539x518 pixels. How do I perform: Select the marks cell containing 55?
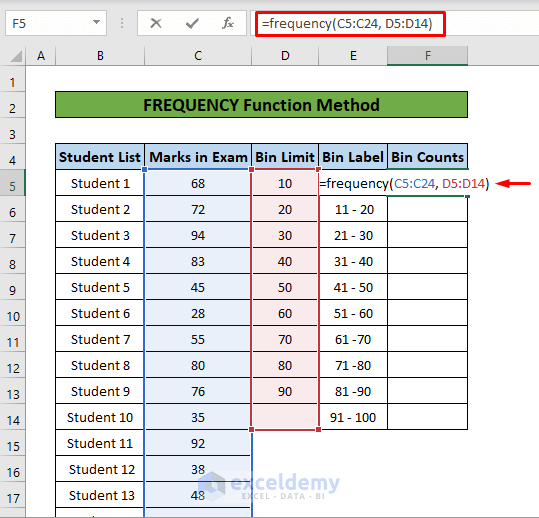(198, 340)
